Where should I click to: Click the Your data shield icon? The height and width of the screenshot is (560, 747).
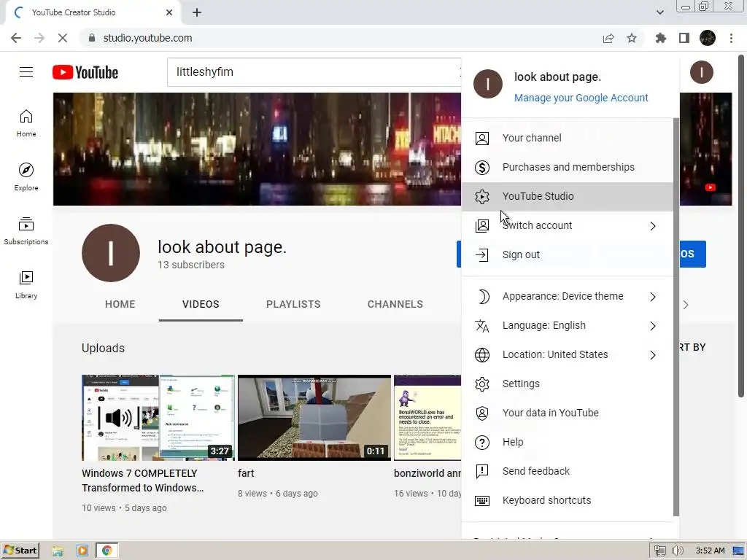pyautogui.click(x=482, y=413)
